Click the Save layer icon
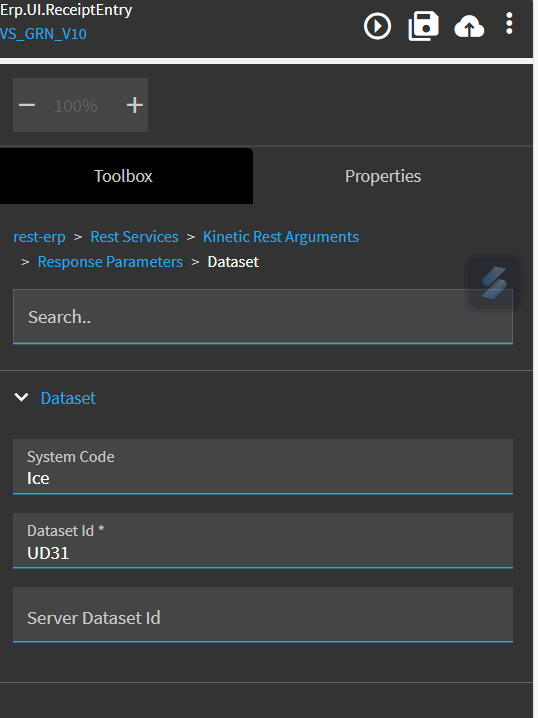The image size is (538, 718). (x=423, y=26)
